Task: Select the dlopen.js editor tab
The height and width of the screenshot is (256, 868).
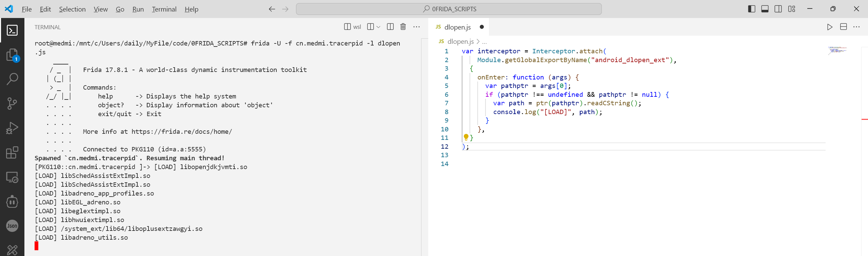Action: pos(457,27)
